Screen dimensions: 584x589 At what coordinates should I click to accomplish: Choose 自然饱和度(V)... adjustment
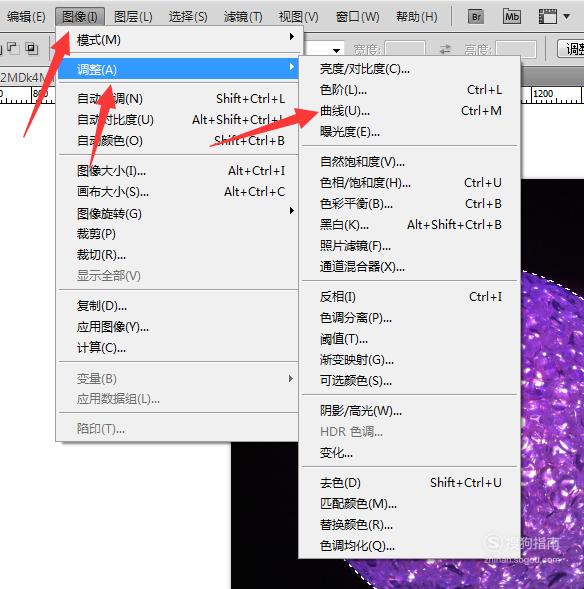tap(410, 162)
